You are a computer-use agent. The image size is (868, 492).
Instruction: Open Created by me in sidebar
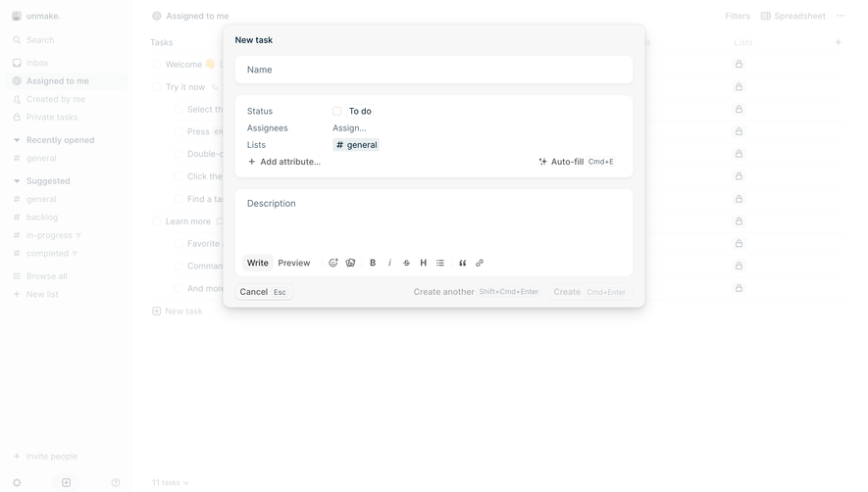tap(67, 99)
